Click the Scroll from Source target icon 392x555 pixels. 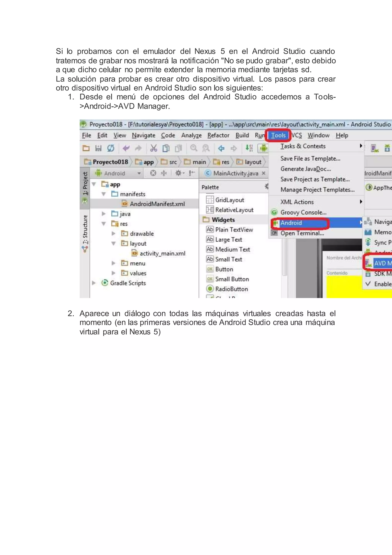click(153, 173)
